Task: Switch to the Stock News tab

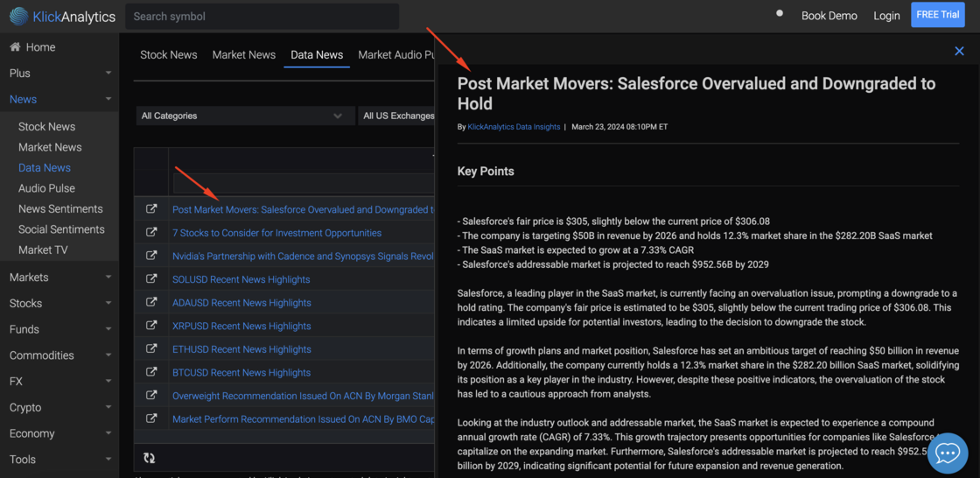Action: pyautogui.click(x=169, y=55)
